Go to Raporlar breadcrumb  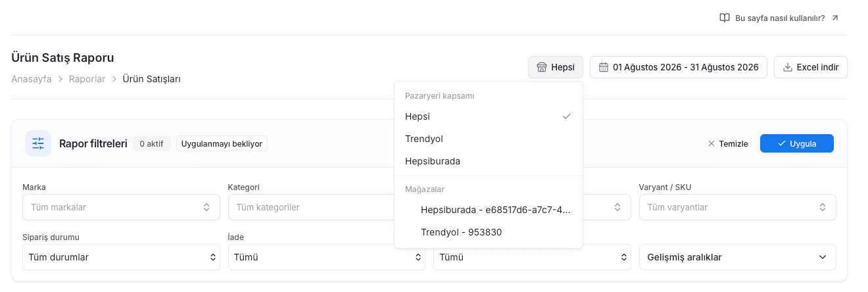click(x=87, y=79)
